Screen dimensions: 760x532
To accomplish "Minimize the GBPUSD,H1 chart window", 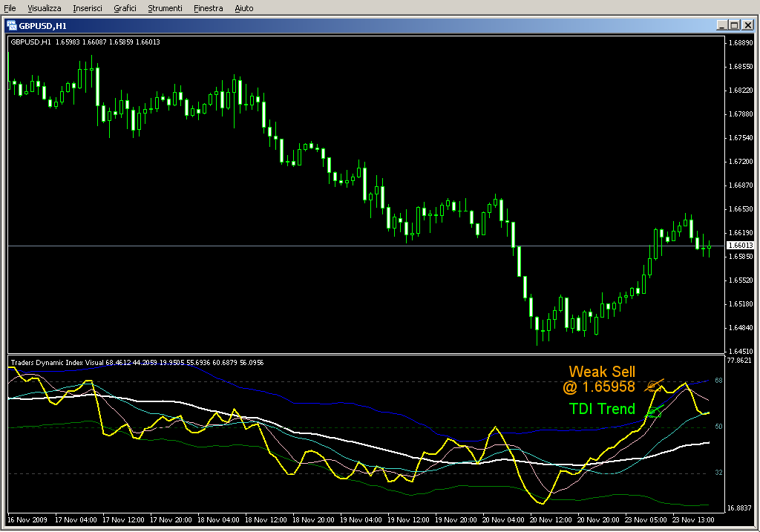I will coord(722,25).
